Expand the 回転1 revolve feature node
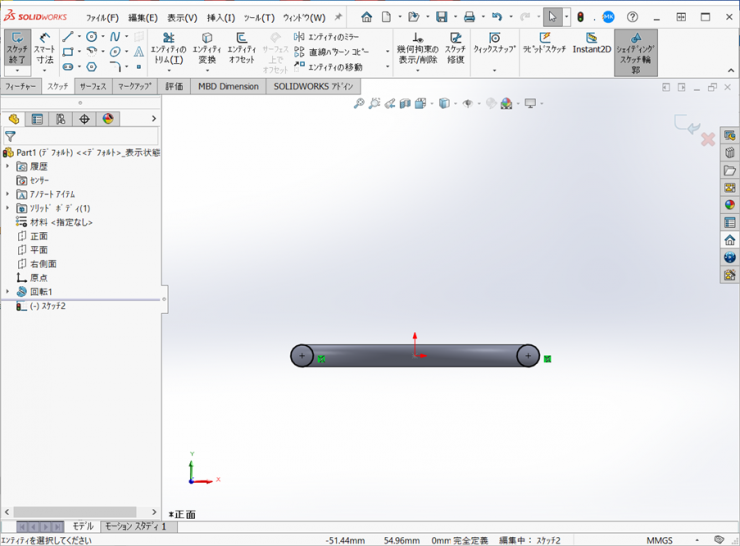Screen dimensions: 740x546 click(x=8, y=292)
